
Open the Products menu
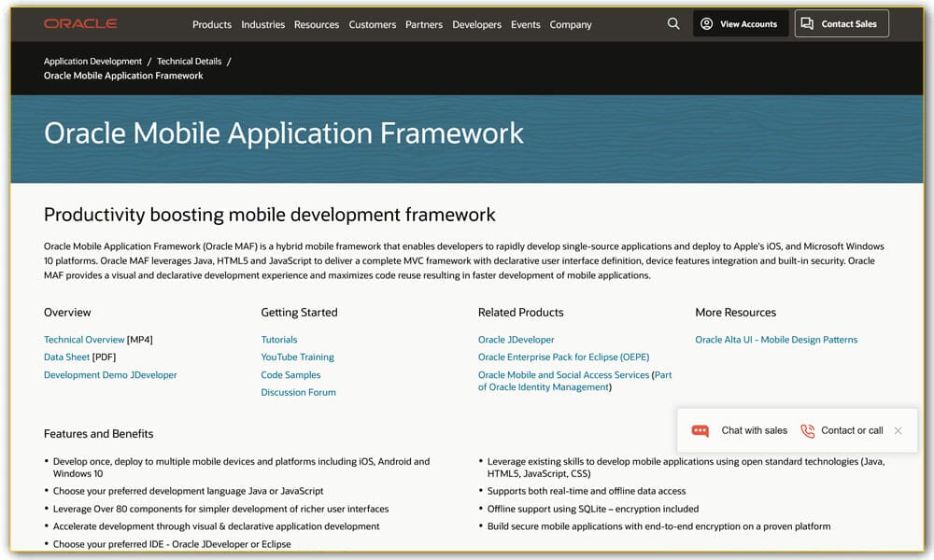212,25
